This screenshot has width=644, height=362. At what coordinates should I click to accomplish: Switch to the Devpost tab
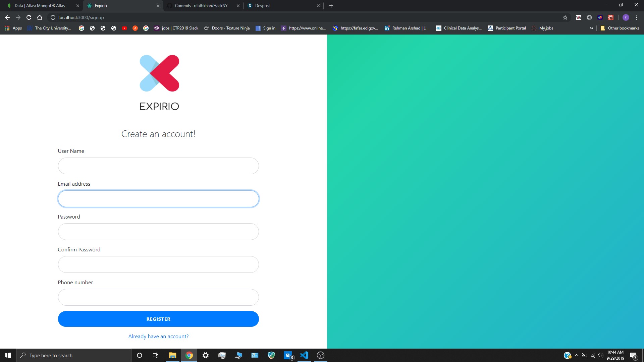(262, 6)
